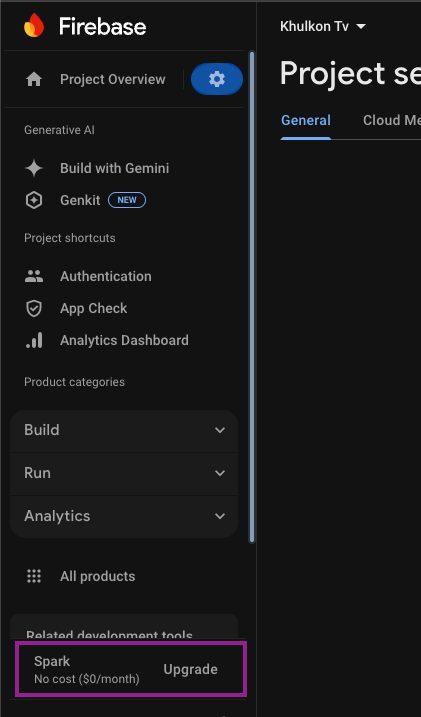This screenshot has height=717, width=421.
Task: Click the Upgrade plan button
Action: (191, 669)
